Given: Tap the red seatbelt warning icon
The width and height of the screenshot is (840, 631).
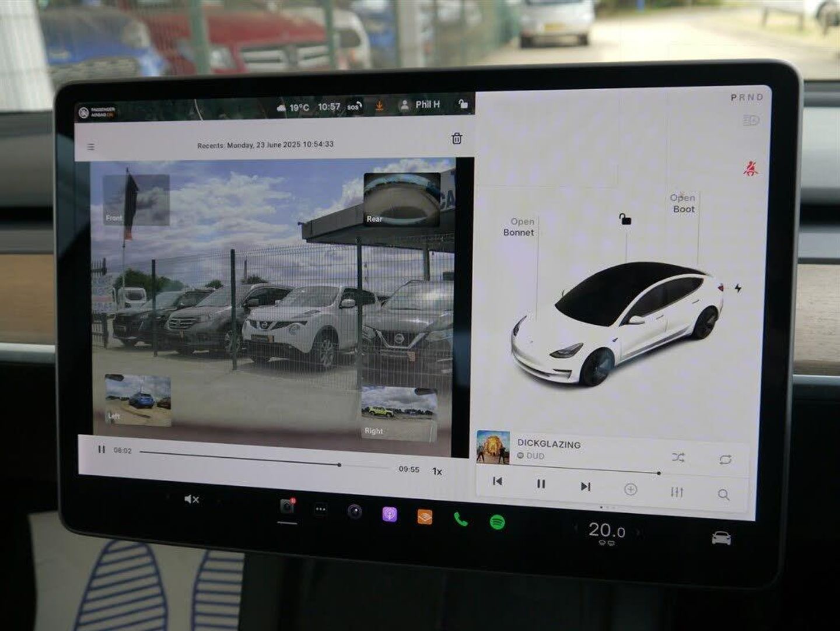Looking at the screenshot, I should pyautogui.click(x=750, y=169).
